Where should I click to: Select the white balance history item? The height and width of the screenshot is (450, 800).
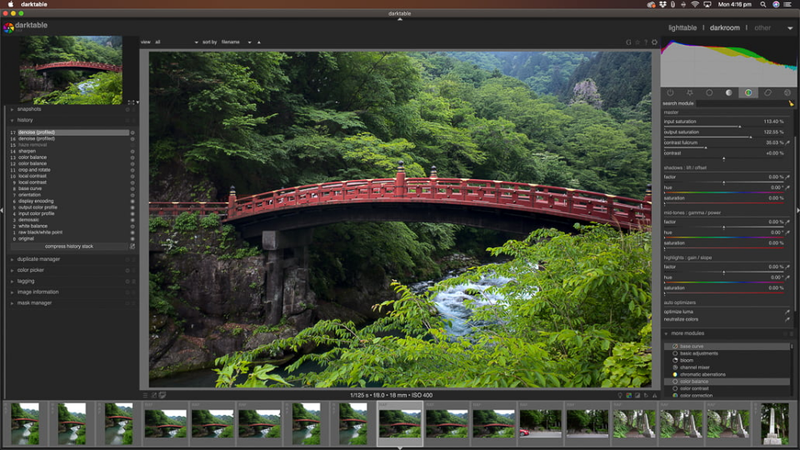[32, 227]
